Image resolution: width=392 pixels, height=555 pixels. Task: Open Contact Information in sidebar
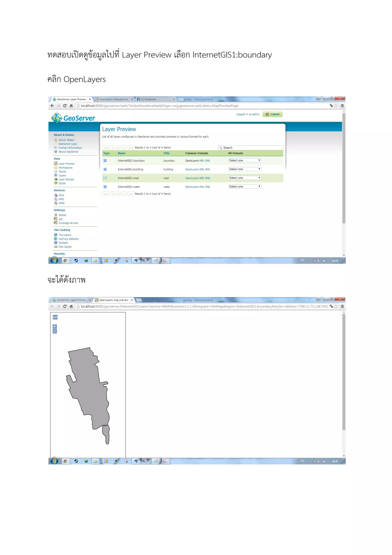[x=70, y=148]
